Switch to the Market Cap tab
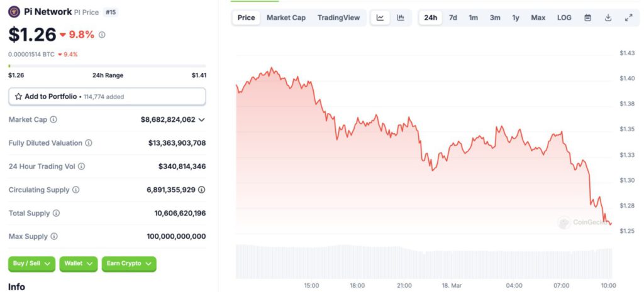 [286, 18]
